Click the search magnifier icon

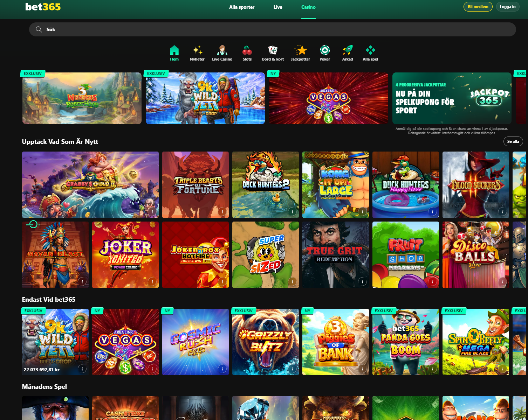pos(39,29)
